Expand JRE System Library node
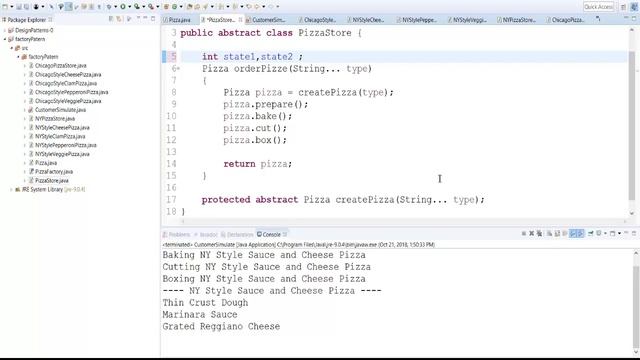640x360 pixels. pyautogui.click(x=11, y=189)
